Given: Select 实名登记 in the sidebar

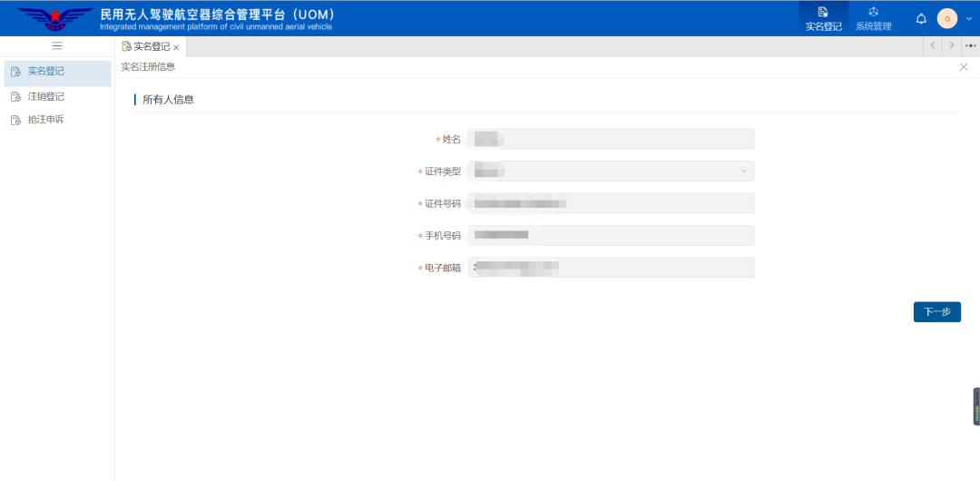Looking at the screenshot, I should pyautogui.click(x=45, y=72).
